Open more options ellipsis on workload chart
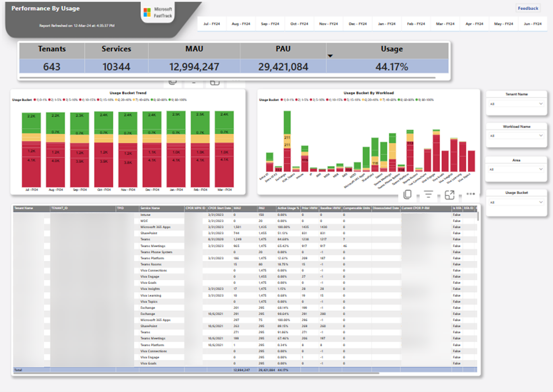The height and width of the screenshot is (392, 553). coord(471,194)
